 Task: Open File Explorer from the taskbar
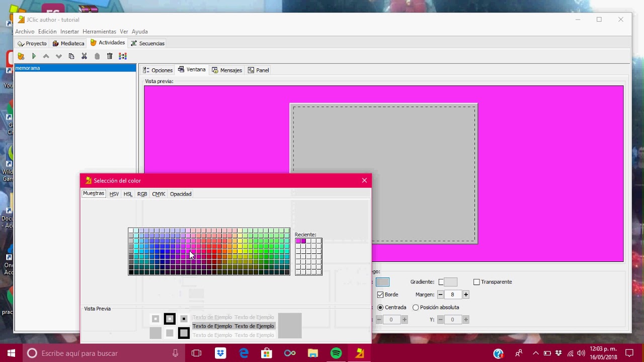coord(313,353)
